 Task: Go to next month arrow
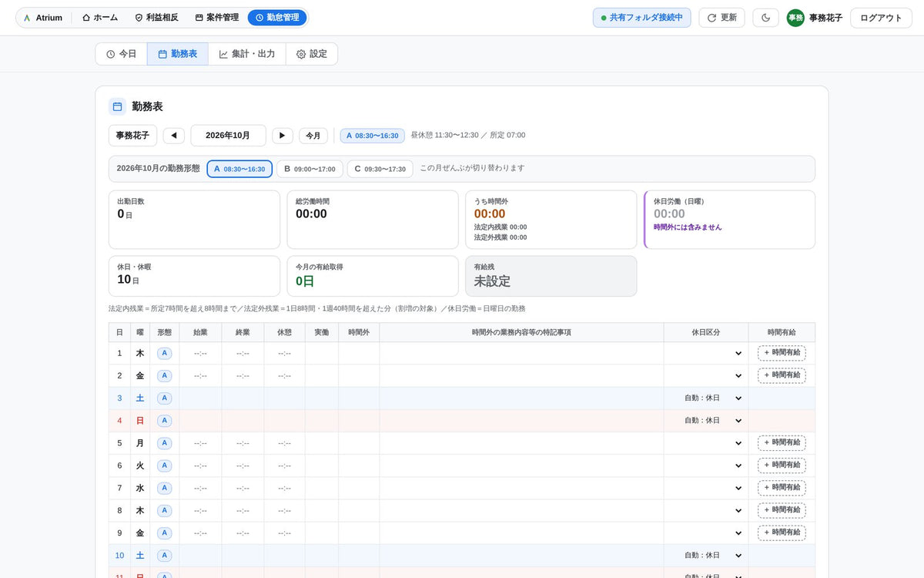[283, 136]
